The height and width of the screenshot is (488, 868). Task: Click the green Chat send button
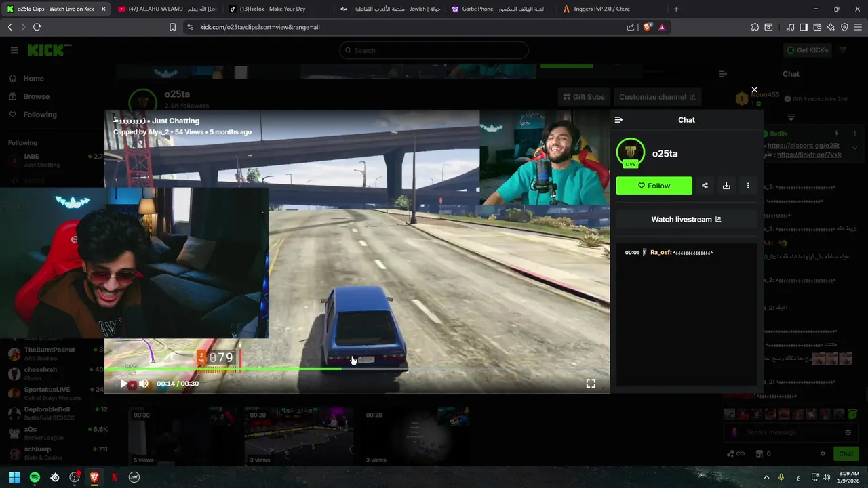point(846,453)
